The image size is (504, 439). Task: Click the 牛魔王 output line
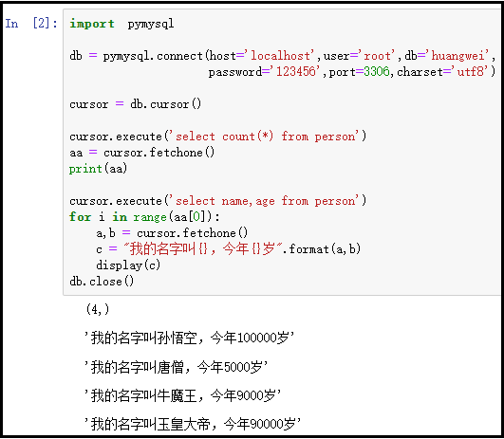point(182,395)
